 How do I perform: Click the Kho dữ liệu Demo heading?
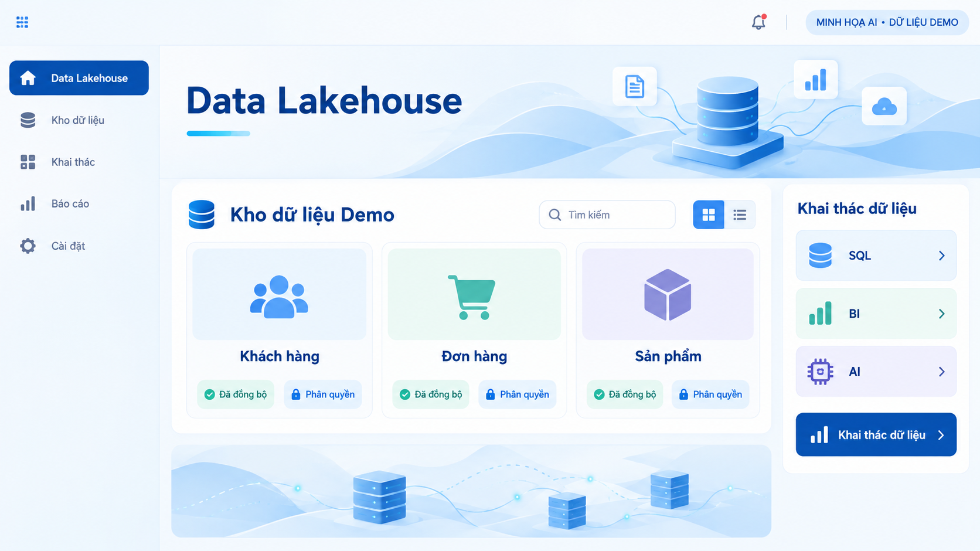[x=312, y=215]
